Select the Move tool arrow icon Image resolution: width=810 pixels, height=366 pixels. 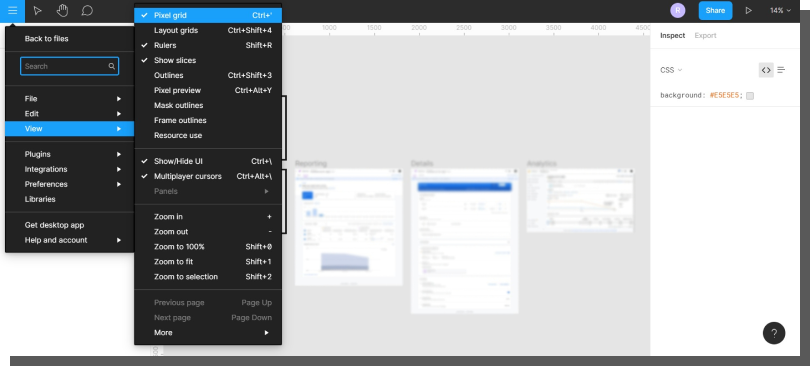click(x=37, y=11)
